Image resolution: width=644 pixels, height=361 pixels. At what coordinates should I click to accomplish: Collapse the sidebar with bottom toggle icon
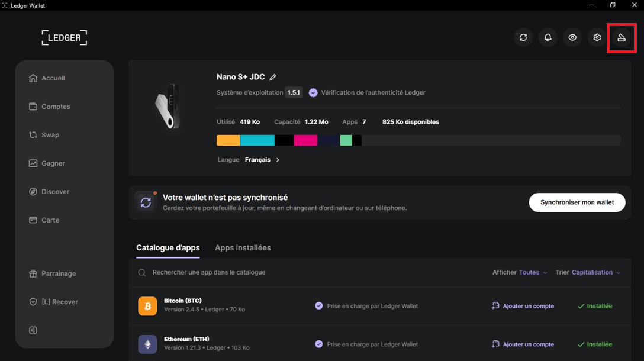[x=33, y=330]
